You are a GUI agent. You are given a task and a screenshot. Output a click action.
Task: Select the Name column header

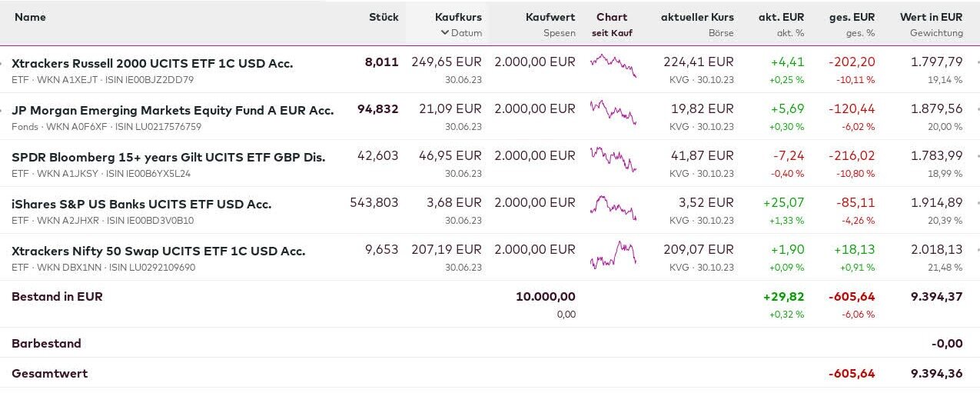click(30, 17)
